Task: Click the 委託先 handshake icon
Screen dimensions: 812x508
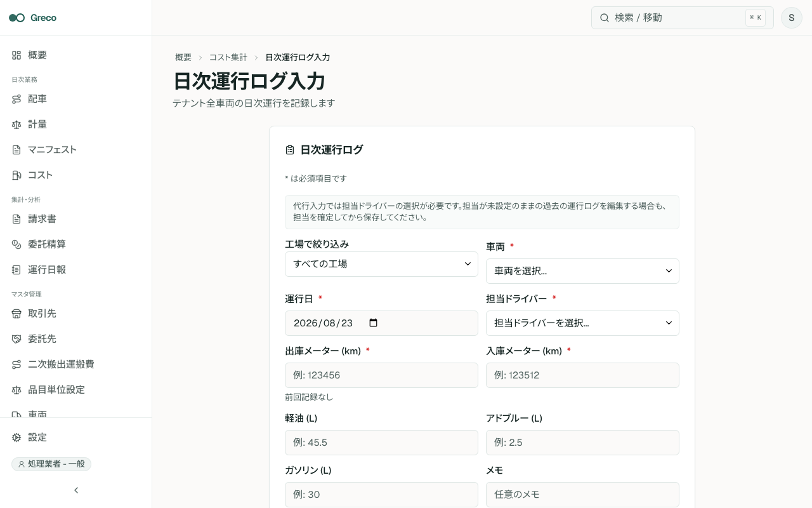Action: pyautogui.click(x=16, y=339)
